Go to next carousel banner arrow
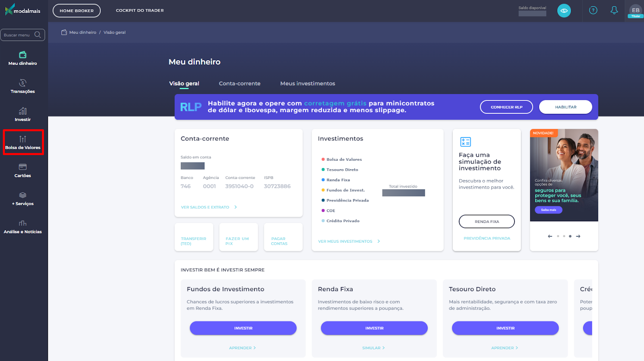 [578, 236]
